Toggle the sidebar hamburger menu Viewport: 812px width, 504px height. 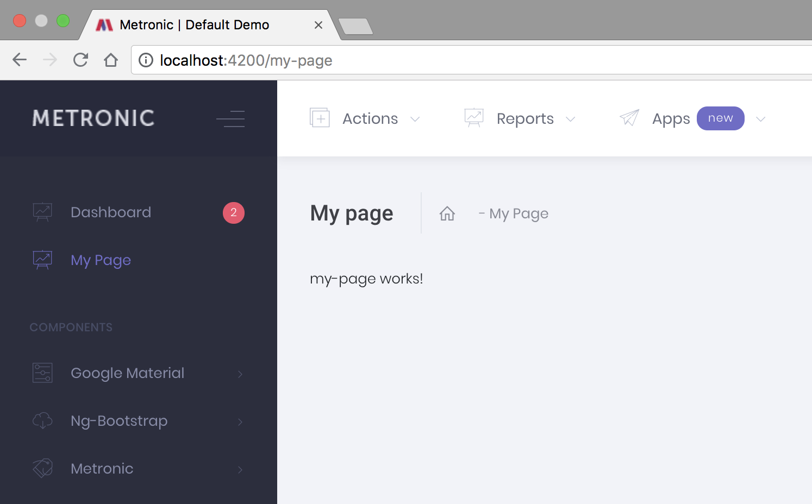(x=230, y=118)
